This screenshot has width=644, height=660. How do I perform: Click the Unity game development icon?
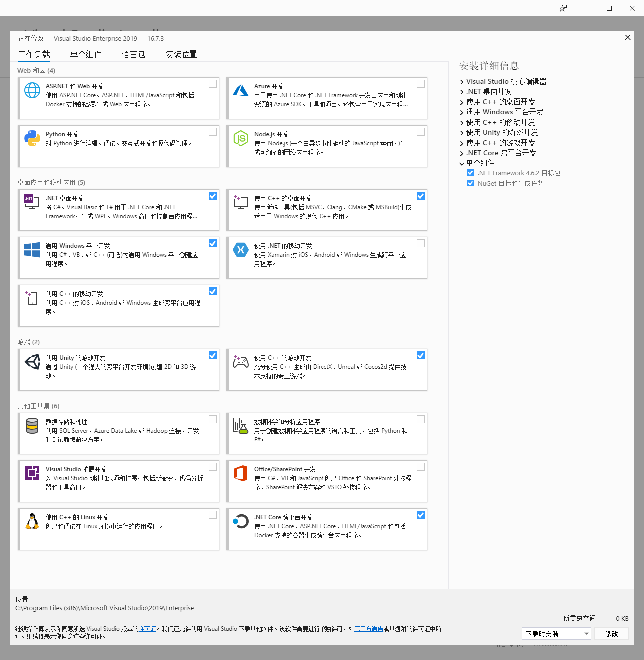(x=32, y=362)
